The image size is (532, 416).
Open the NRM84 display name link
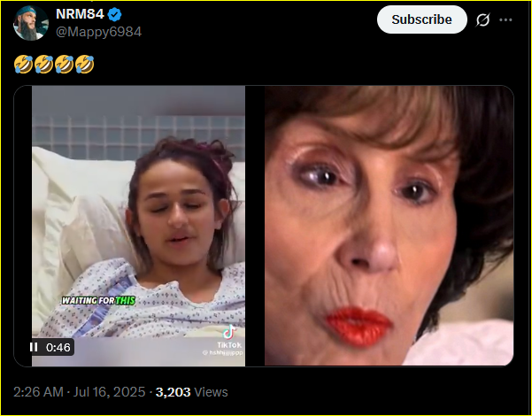click(80, 14)
